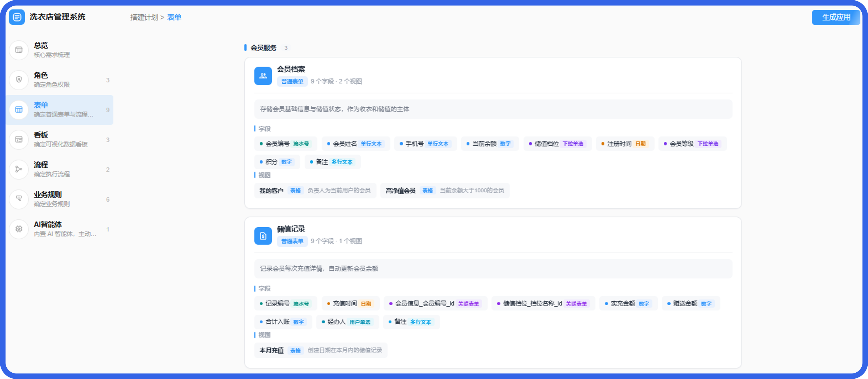Select the 会员编号 field chip
The height and width of the screenshot is (379, 868).
286,144
